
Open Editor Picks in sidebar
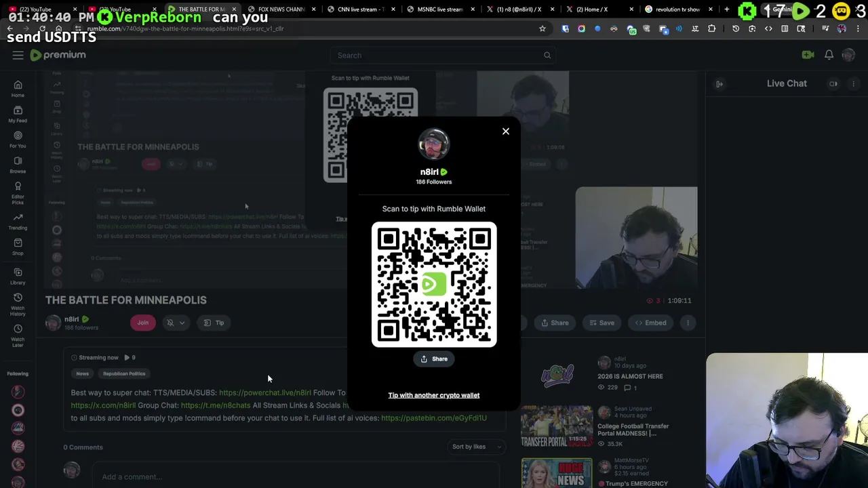18,193
